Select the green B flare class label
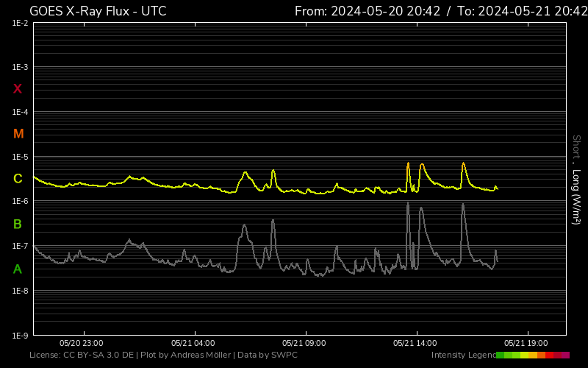 click(x=18, y=224)
